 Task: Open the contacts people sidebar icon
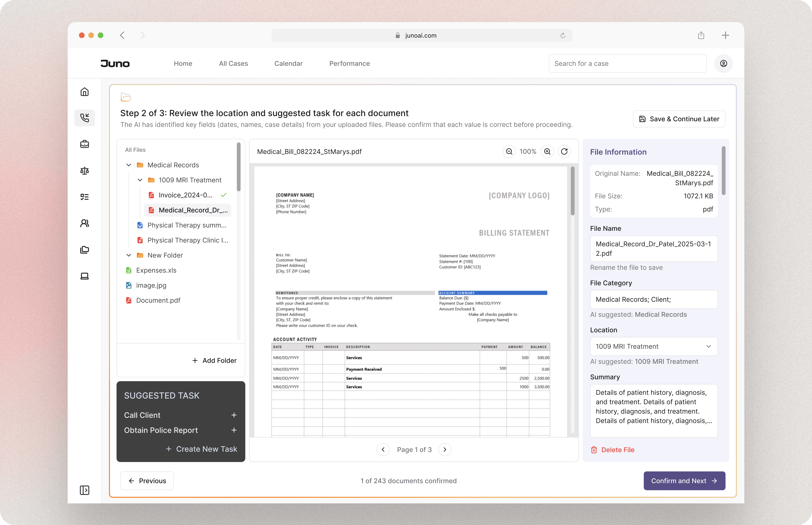pos(85,223)
